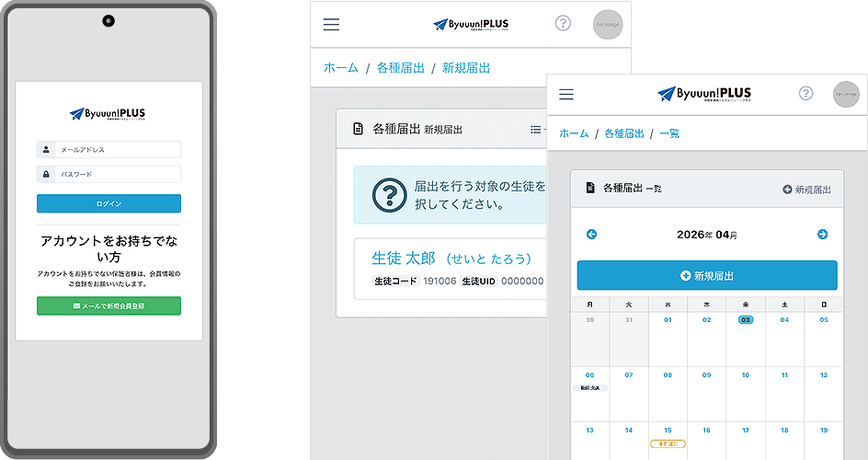This screenshot has height=460, width=868.
Task: Click the gray date 31 of the previous month
Action: 629,320
